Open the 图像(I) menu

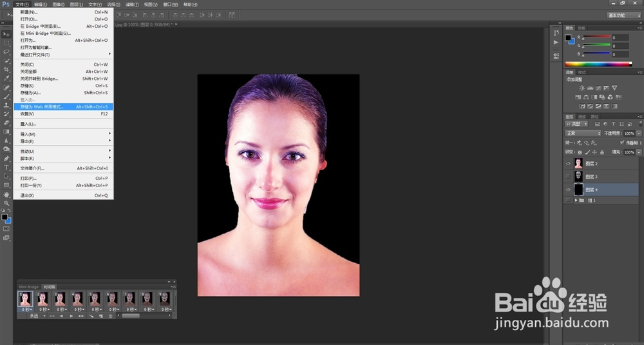pos(59,5)
